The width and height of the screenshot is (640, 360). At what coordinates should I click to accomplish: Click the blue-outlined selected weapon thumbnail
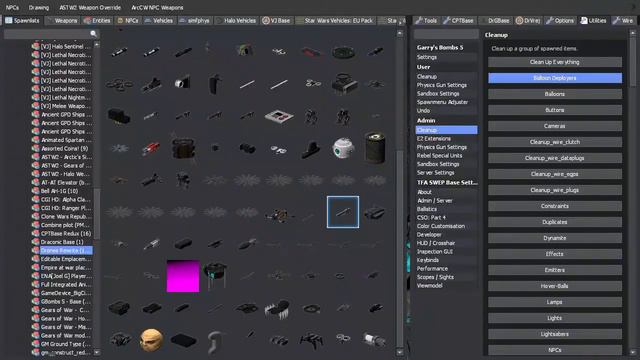[343, 212]
